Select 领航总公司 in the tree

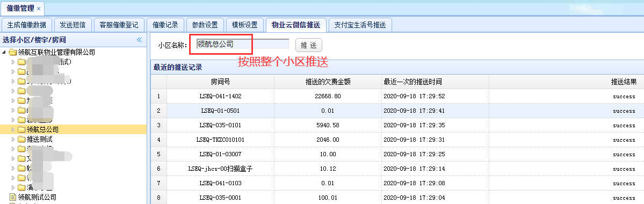tap(43, 129)
